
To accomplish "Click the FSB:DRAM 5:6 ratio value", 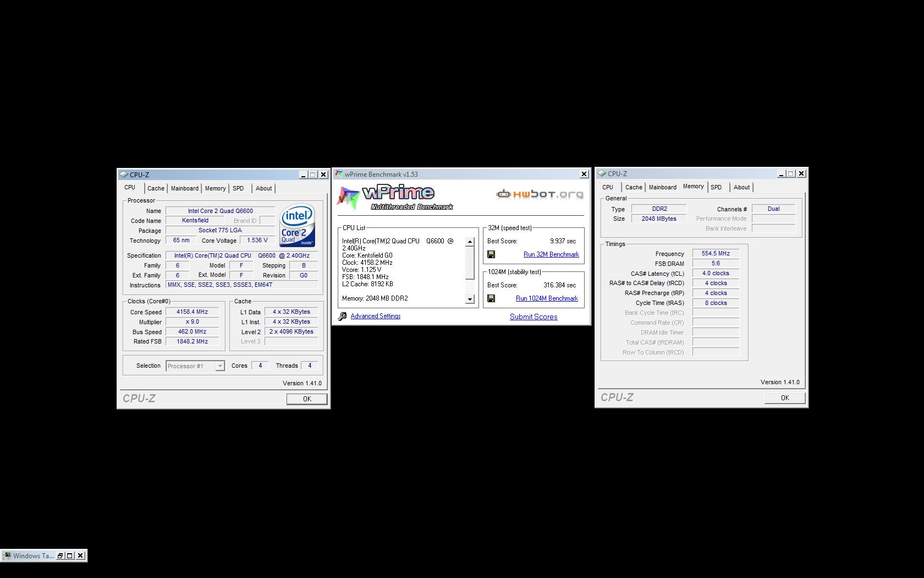I will [716, 264].
